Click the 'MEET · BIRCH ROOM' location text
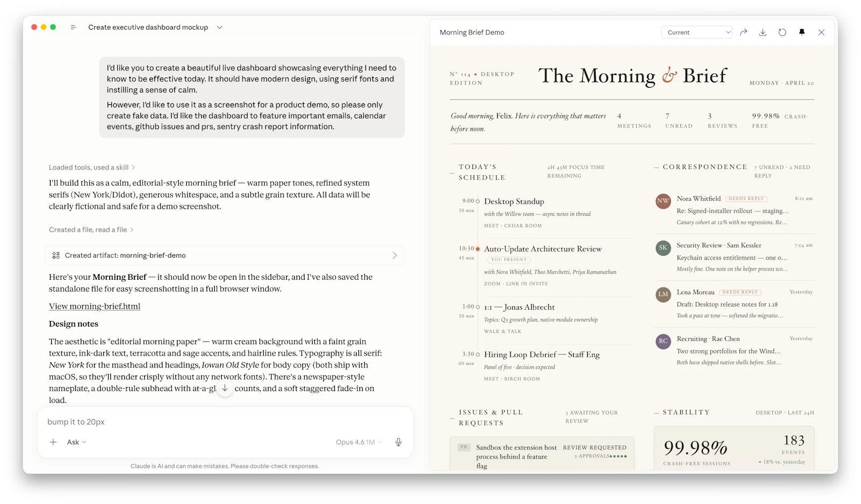 tap(512, 379)
